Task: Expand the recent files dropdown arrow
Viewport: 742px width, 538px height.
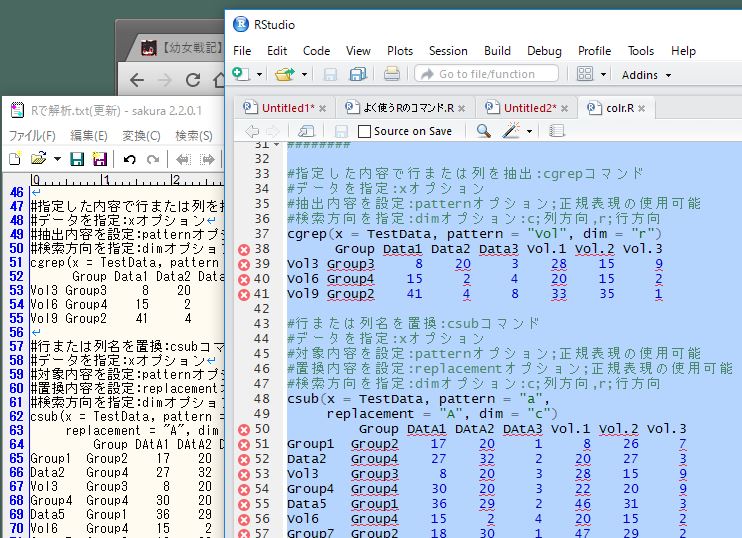Action: pyautogui.click(x=304, y=75)
